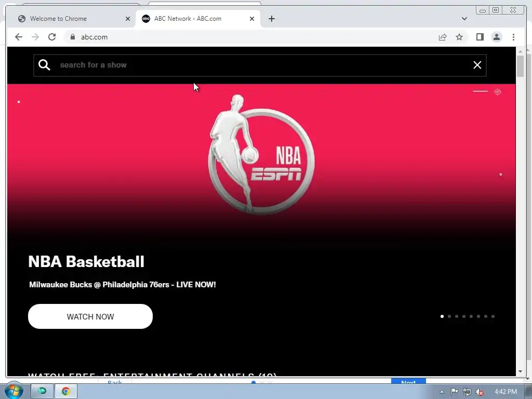Open the network icon in system tray
The height and width of the screenshot is (399, 532).
click(467, 392)
